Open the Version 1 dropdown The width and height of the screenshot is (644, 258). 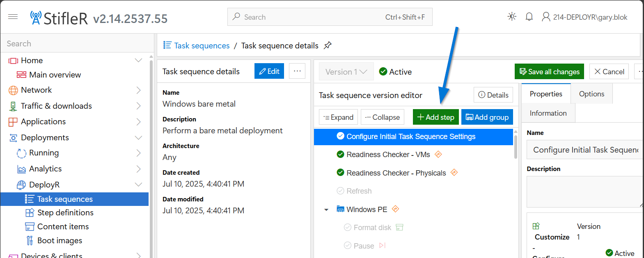346,72
